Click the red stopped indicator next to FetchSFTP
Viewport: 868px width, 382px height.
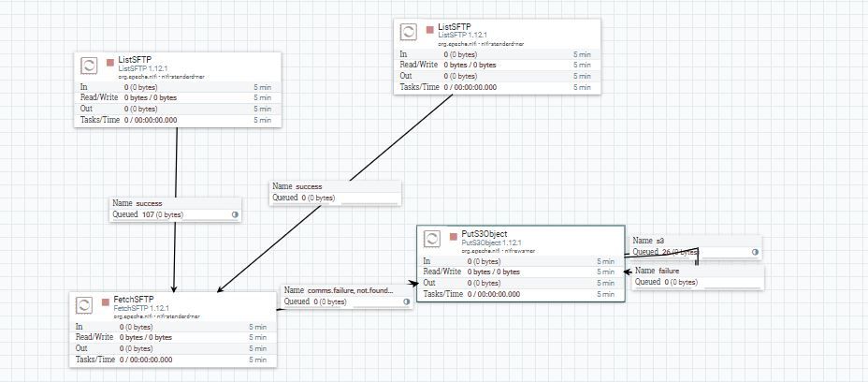(106, 302)
